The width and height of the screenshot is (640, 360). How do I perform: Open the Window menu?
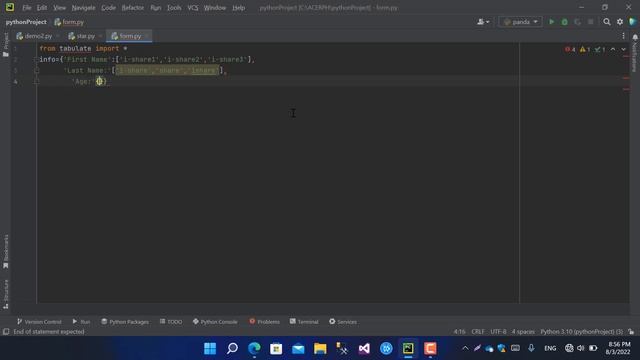[215, 8]
